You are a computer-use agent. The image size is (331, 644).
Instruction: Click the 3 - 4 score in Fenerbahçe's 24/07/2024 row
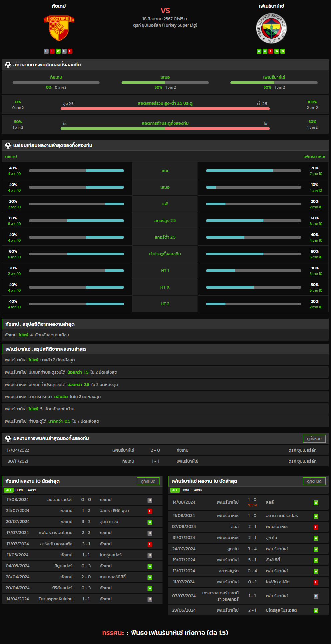[252, 549]
